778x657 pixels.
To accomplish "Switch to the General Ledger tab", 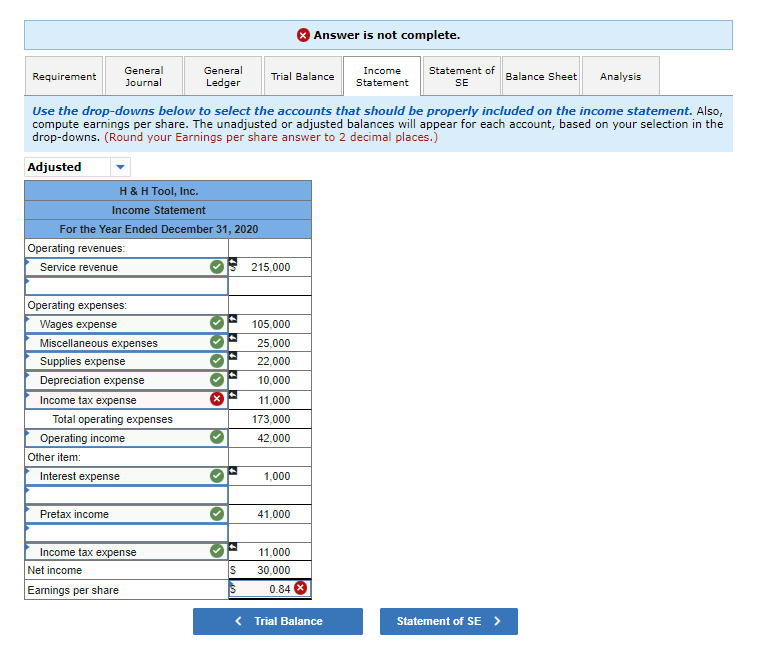I will pyautogui.click(x=223, y=76).
